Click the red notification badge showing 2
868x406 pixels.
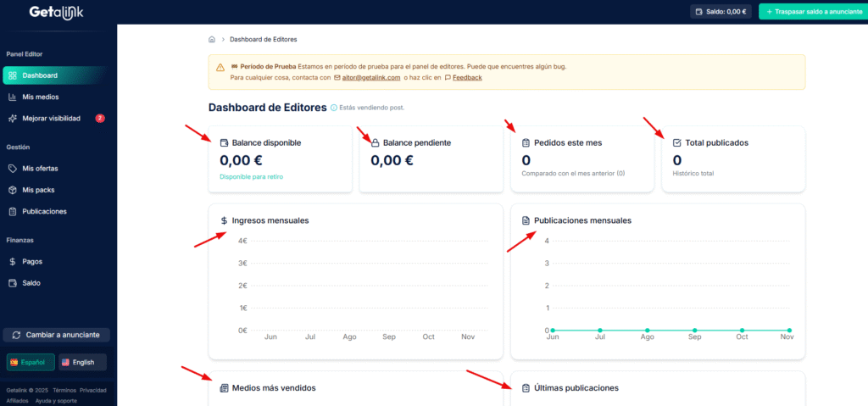(100, 118)
